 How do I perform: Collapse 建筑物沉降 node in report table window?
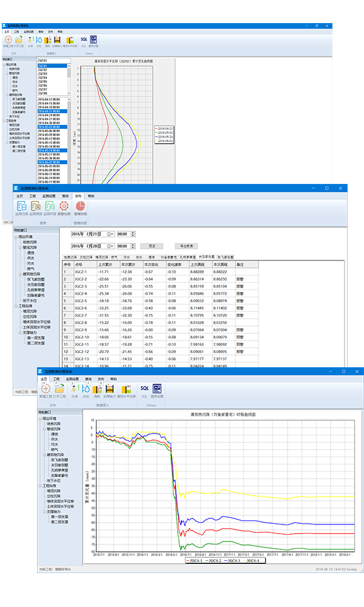(x=20, y=274)
